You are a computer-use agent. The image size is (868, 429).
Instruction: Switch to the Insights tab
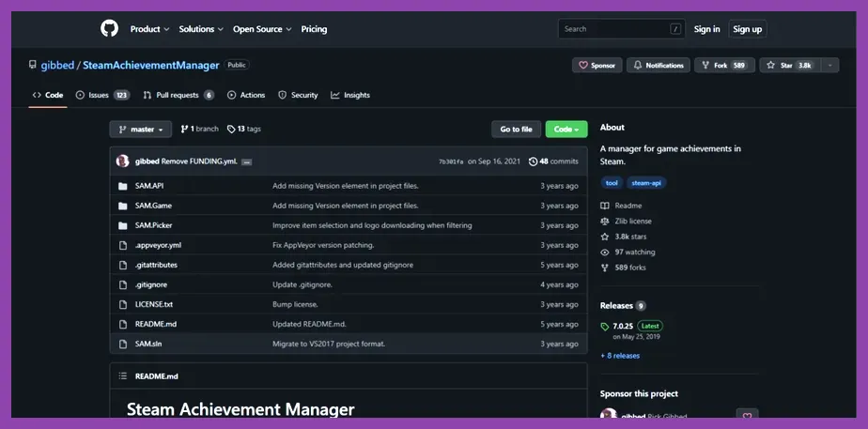click(x=350, y=95)
